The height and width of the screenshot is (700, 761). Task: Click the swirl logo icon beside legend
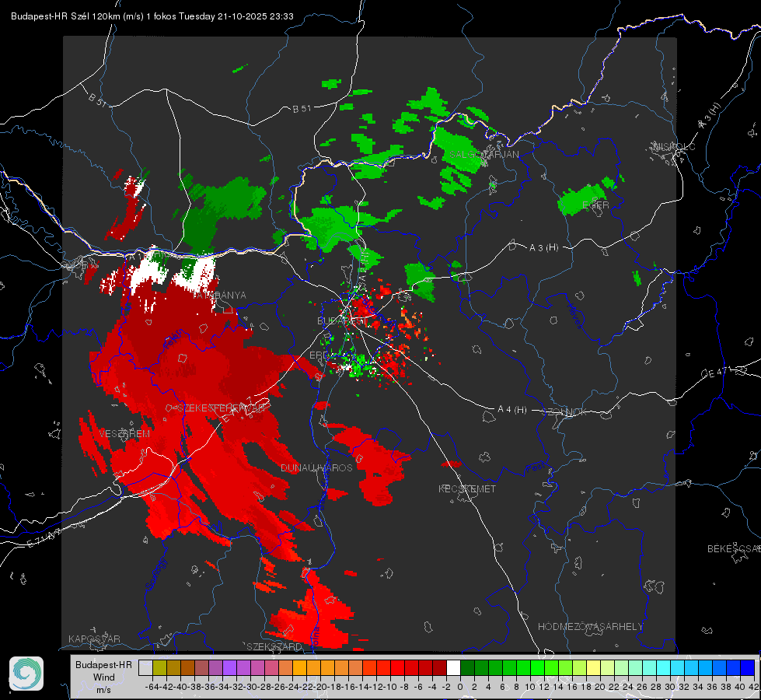click(x=26, y=674)
